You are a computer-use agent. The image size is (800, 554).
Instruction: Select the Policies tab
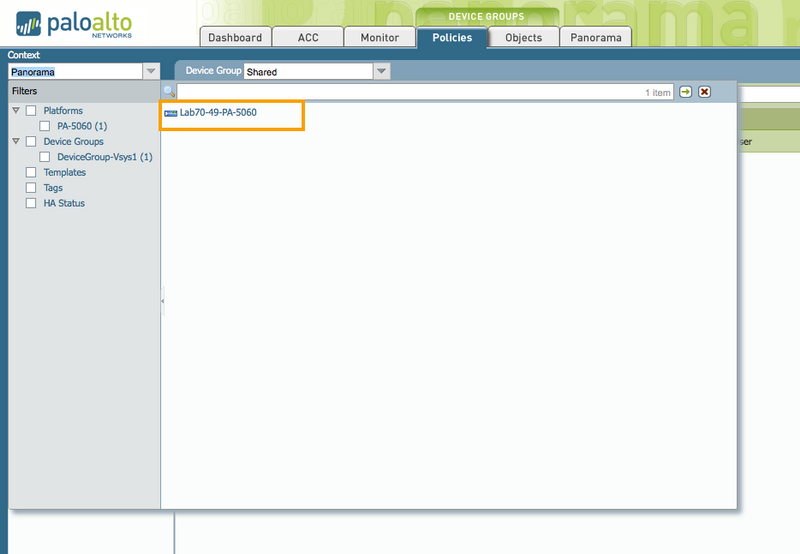452,37
